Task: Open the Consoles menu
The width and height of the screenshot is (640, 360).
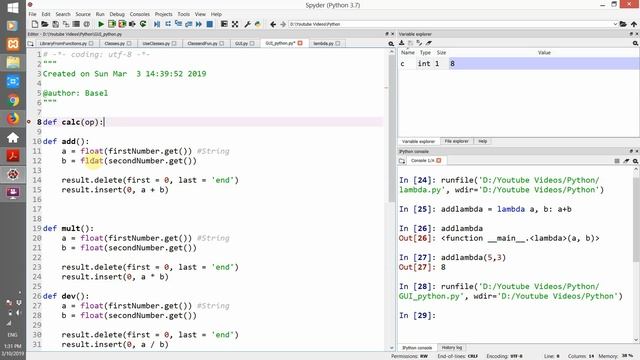Action: (x=140, y=14)
